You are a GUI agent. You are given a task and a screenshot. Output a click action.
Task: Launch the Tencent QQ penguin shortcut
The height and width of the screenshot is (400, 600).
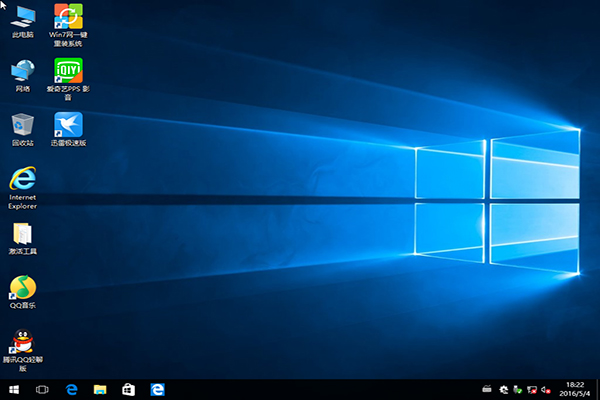coord(22,342)
